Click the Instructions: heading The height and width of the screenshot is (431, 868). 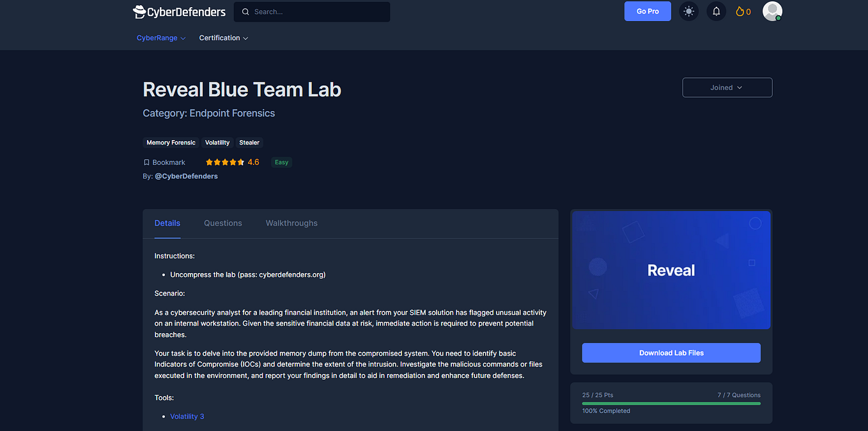[174, 256]
